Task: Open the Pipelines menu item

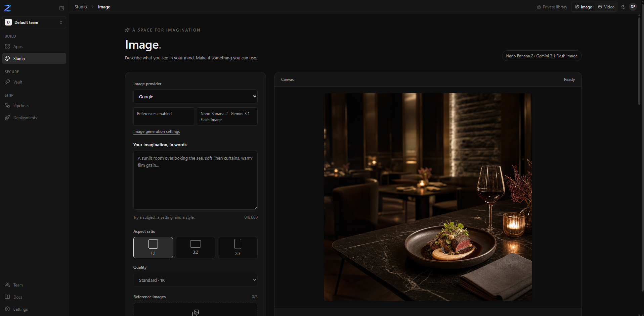Action: pos(34,105)
